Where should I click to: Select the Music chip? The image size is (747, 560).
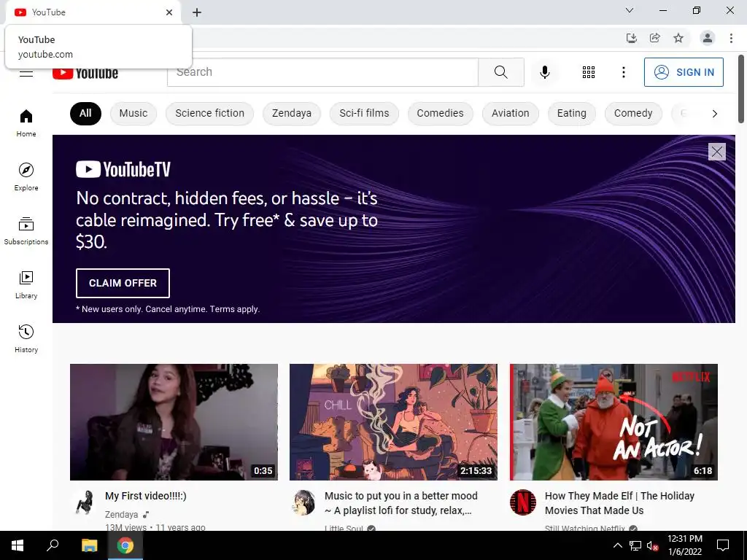point(133,113)
